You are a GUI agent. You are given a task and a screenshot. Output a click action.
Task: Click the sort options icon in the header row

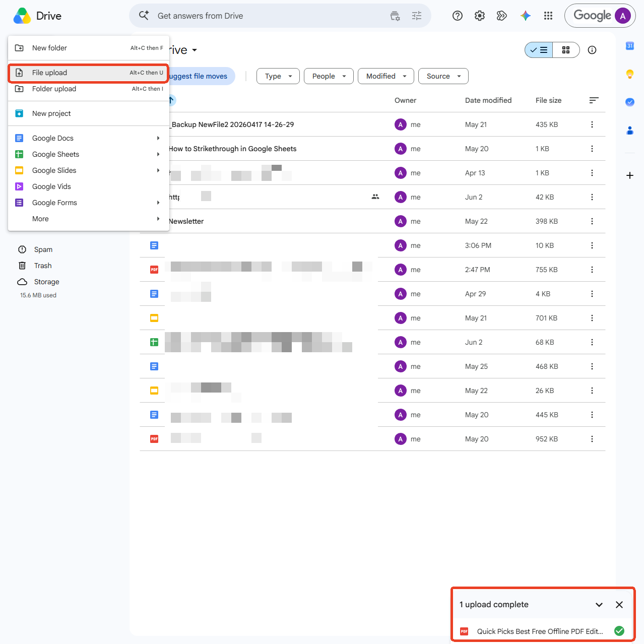click(x=594, y=100)
